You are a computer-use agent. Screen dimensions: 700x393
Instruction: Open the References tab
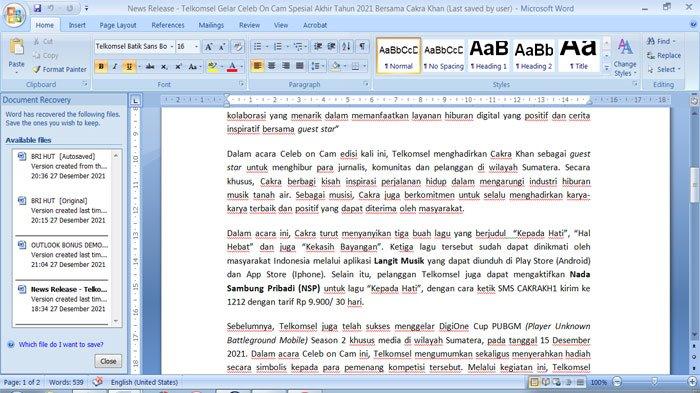168,25
